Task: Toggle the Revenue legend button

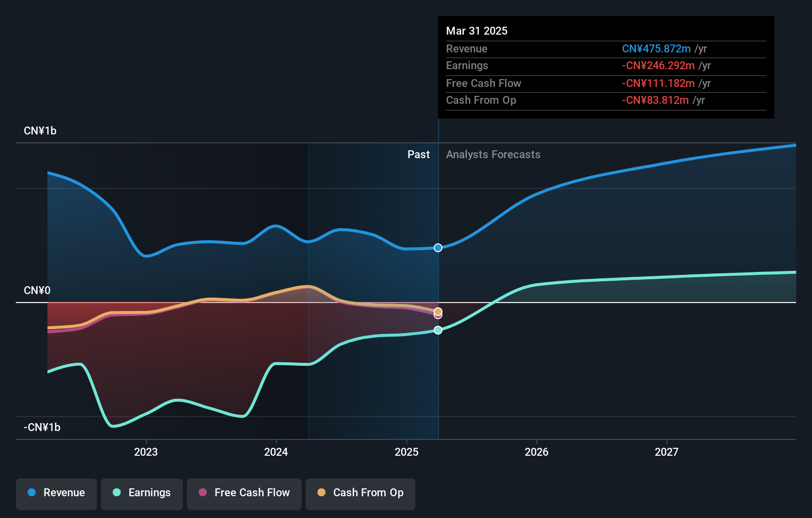Action: [x=56, y=494]
